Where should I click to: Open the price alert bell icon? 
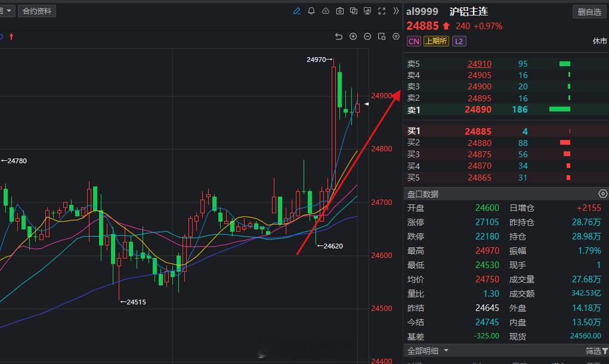point(311,11)
